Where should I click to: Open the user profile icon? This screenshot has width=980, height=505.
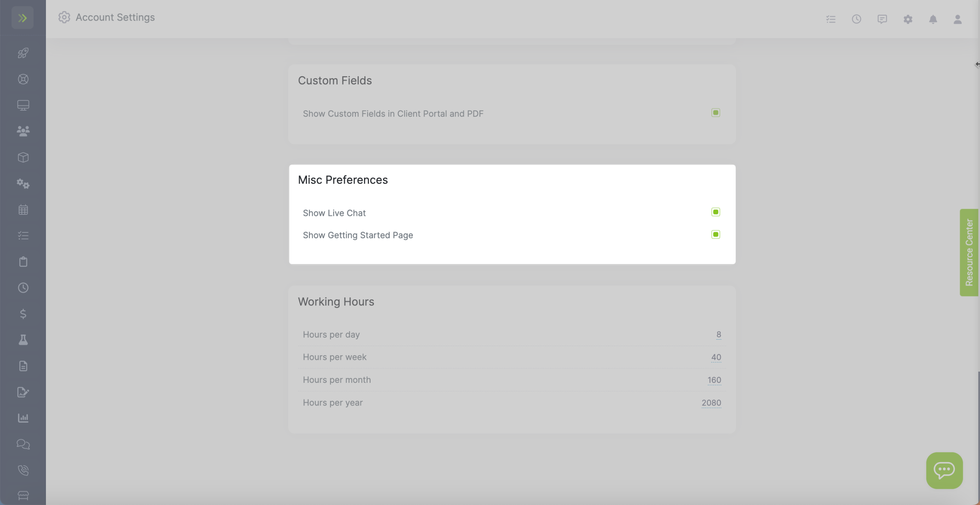[957, 19]
